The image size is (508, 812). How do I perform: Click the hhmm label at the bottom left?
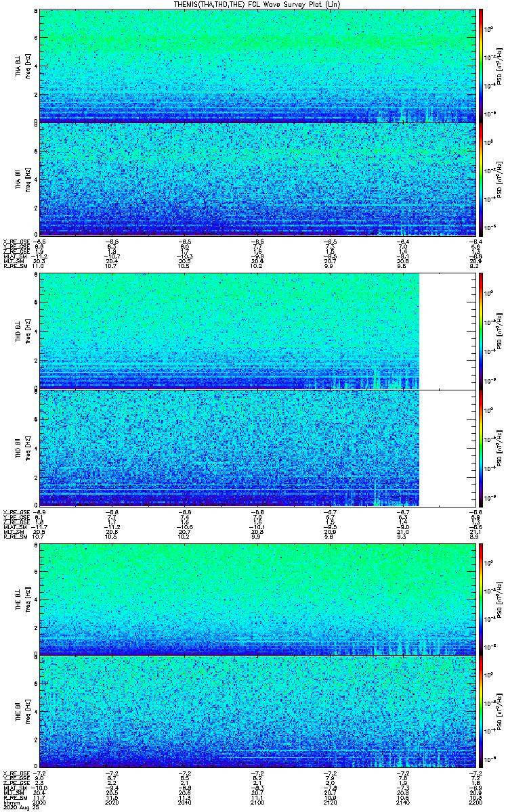pyautogui.click(x=9, y=803)
